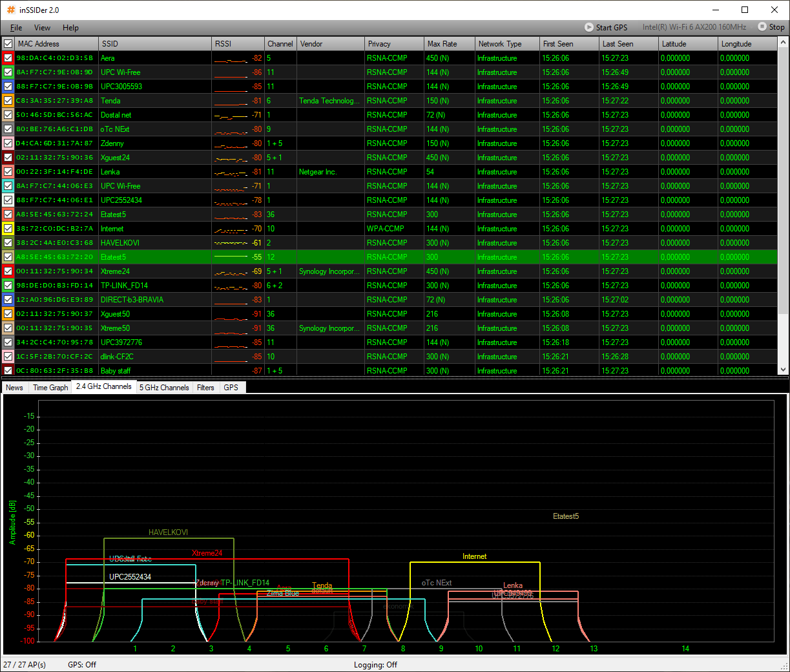The height and width of the screenshot is (672, 790).
Task: Open the Filters tab
Action: point(205,388)
